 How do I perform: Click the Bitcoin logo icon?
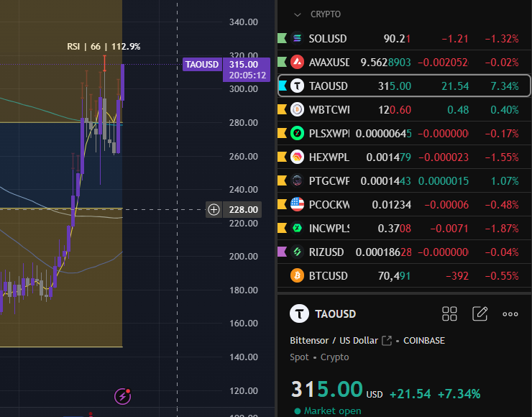(297, 276)
